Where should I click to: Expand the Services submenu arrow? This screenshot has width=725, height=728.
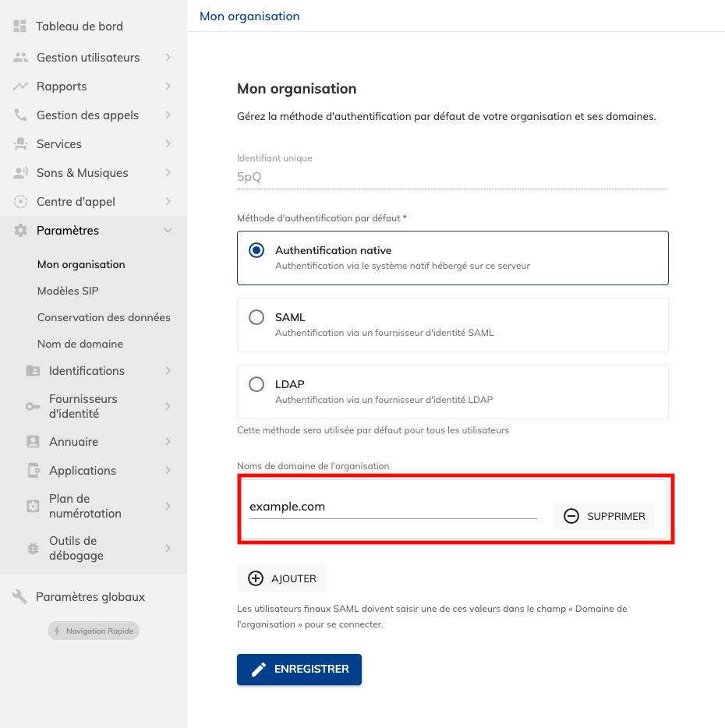point(168,144)
